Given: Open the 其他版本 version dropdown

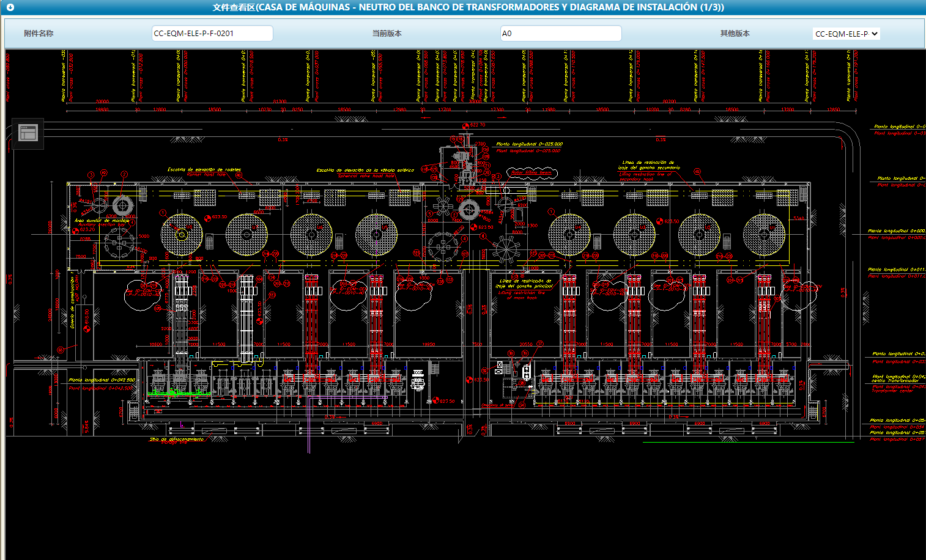Looking at the screenshot, I should pyautogui.click(x=846, y=34).
